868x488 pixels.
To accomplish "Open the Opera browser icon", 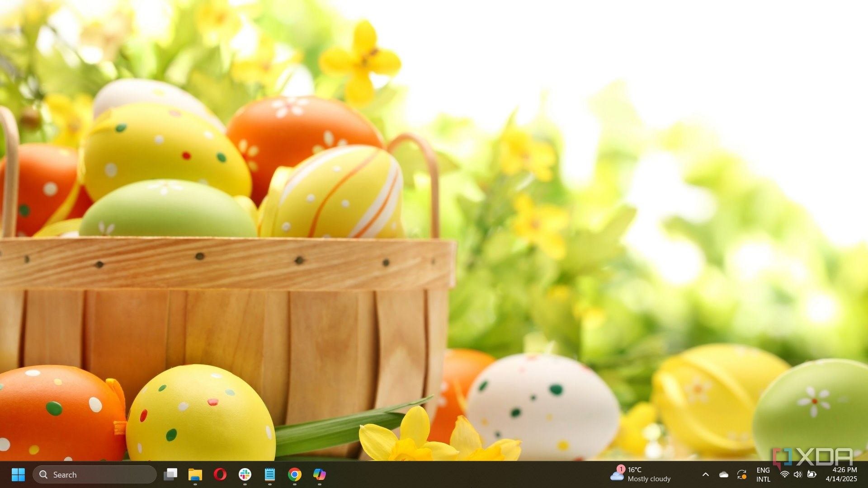I will tap(220, 474).
